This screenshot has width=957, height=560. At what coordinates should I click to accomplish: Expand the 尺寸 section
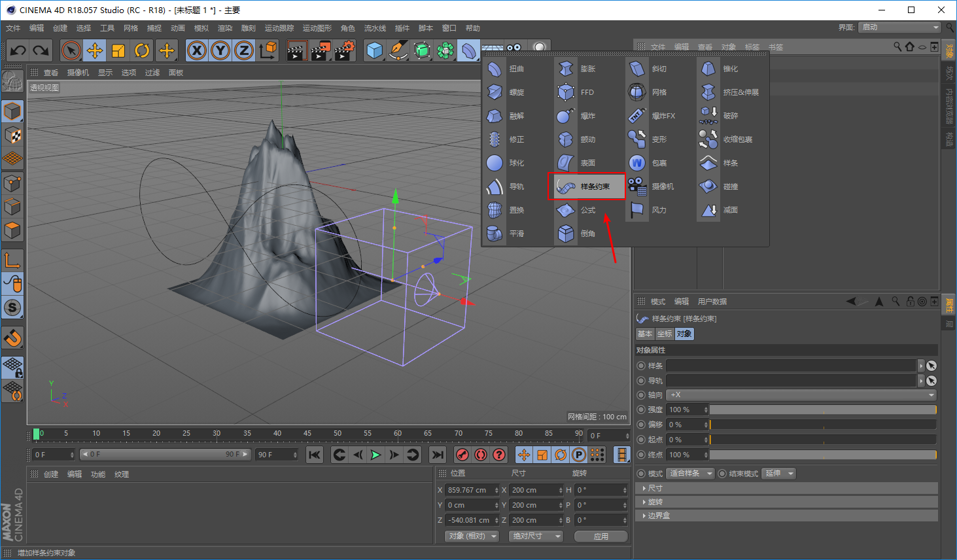tap(786, 488)
